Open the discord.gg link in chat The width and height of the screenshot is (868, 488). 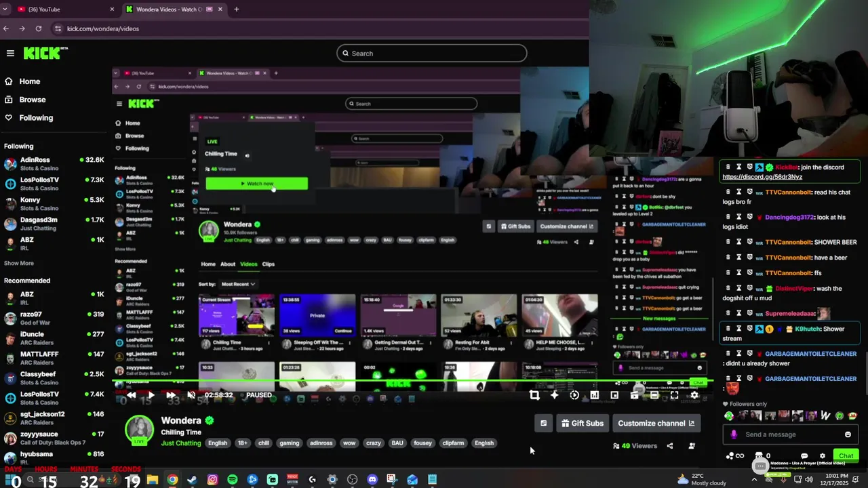click(x=762, y=177)
